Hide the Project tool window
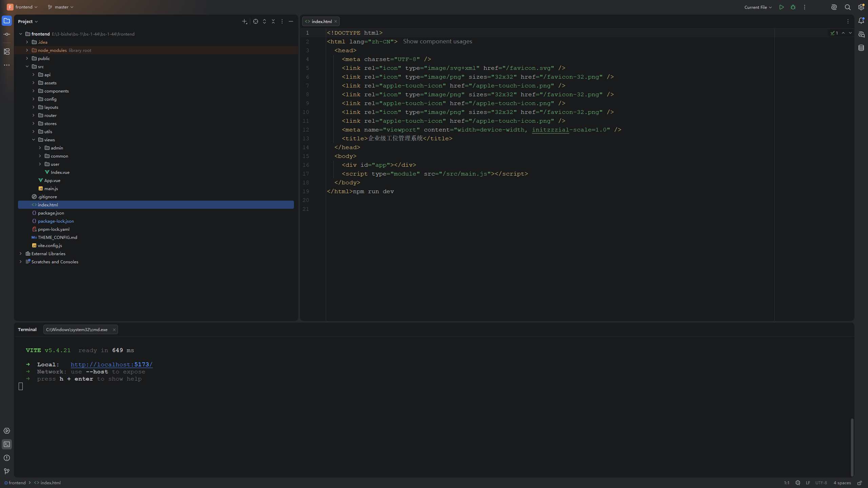Image resolution: width=868 pixels, height=488 pixels. tap(291, 21)
